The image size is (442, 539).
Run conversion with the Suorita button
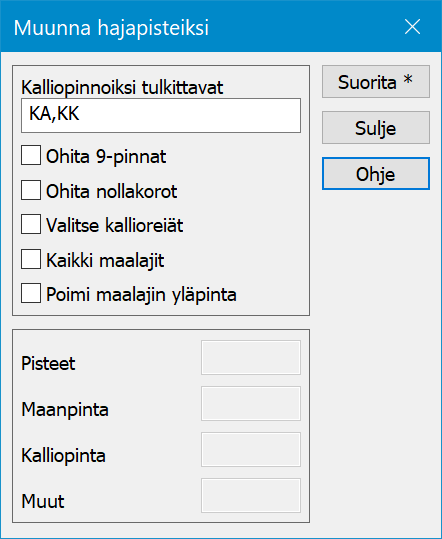pos(376,82)
